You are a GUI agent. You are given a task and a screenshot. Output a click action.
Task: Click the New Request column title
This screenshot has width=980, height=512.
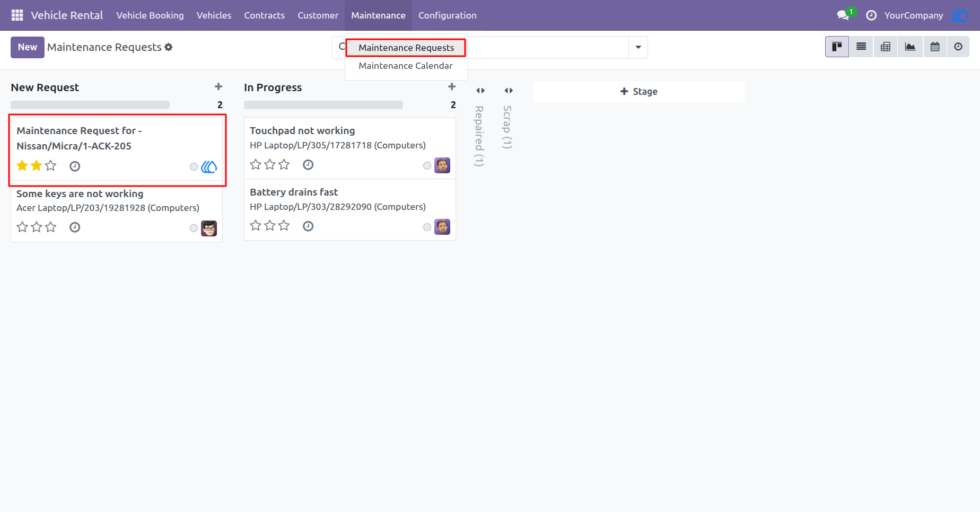tap(45, 87)
